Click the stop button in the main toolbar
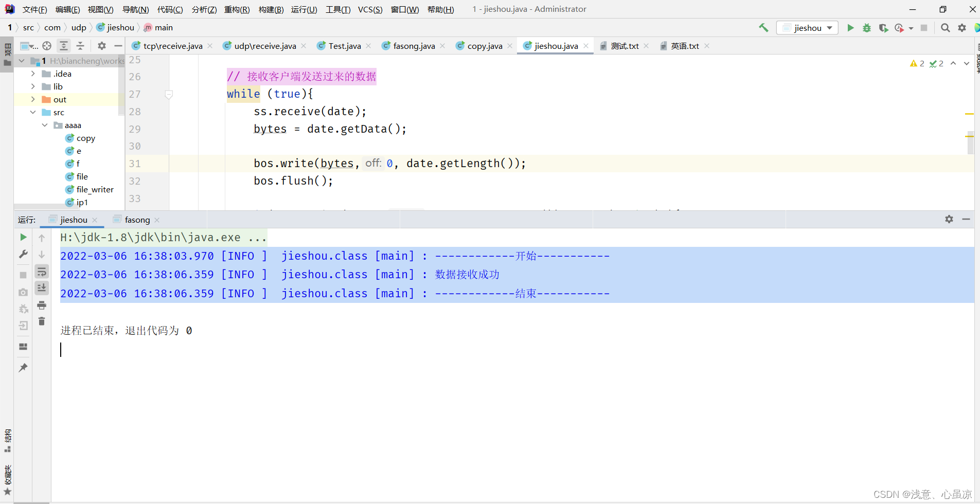 (x=924, y=28)
